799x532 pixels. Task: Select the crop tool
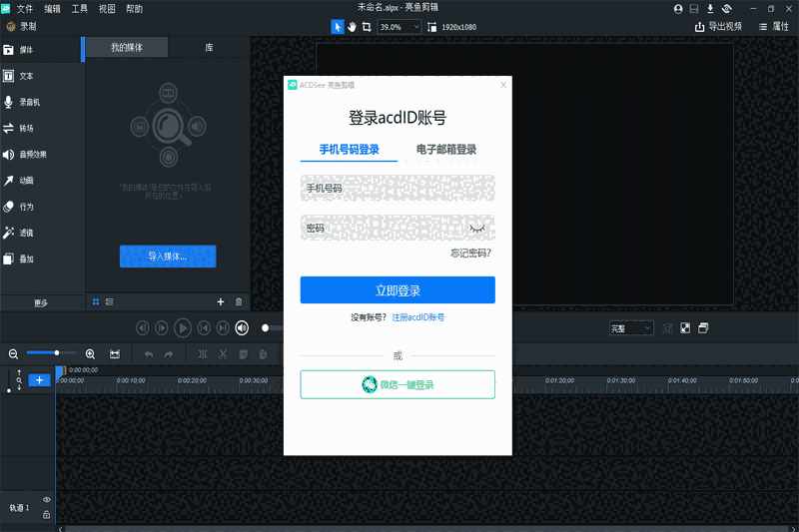click(x=367, y=27)
